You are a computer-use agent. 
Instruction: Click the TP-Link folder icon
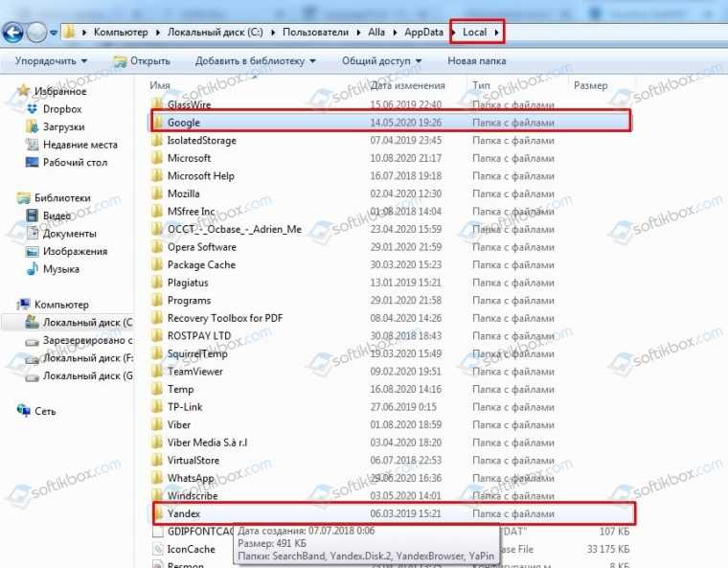pyautogui.click(x=157, y=407)
